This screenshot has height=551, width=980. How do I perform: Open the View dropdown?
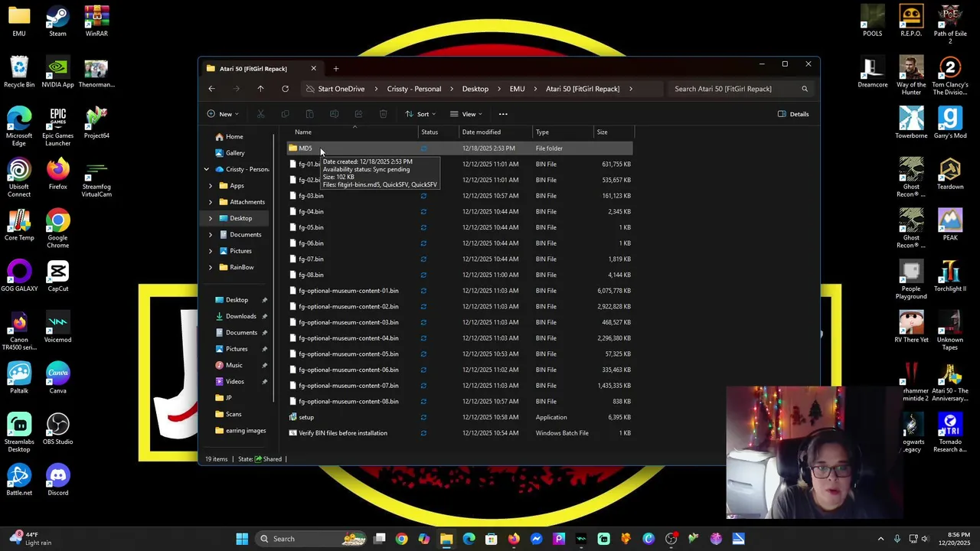pos(466,114)
